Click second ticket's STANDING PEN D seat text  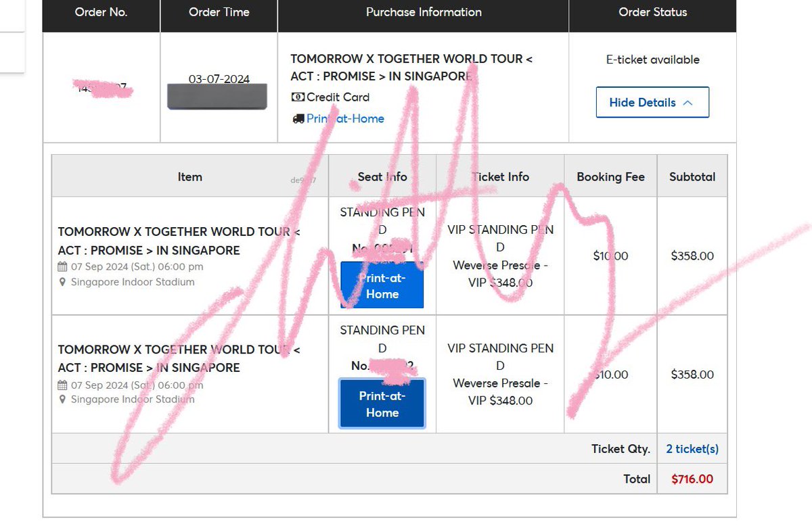tap(382, 339)
